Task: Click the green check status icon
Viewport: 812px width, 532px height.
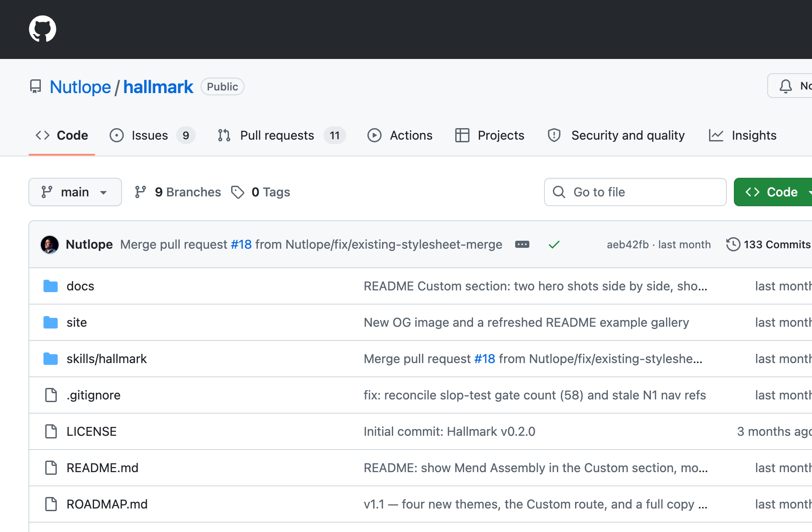Action: coord(554,244)
